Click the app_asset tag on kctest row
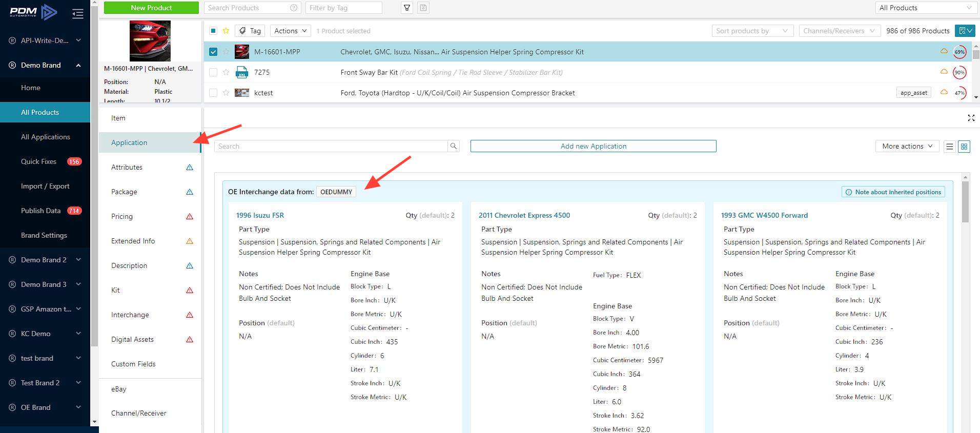The height and width of the screenshot is (433, 980). pyautogui.click(x=913, y=93)
